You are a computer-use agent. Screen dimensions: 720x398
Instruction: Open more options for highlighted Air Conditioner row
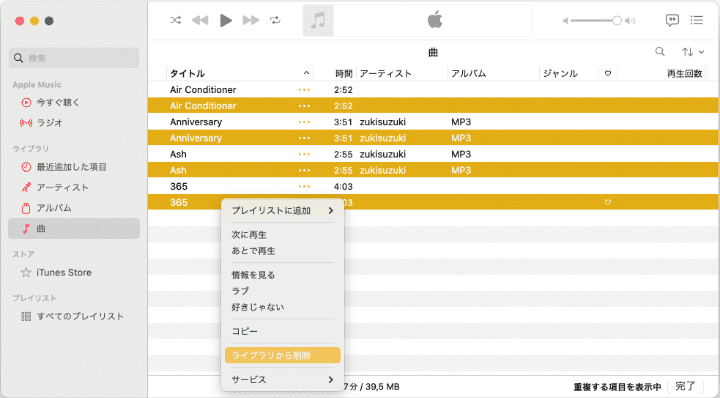304,106
